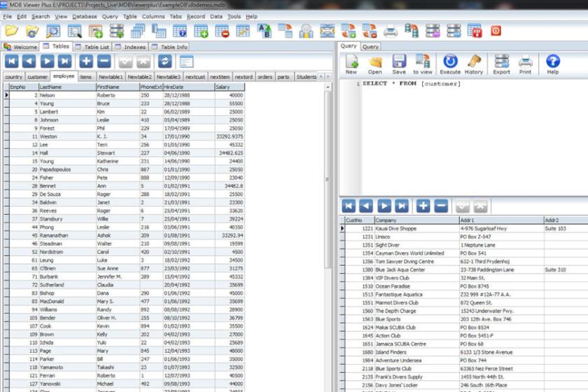This screenshot has height=392, width=588.
Task: Open query Help
Action: [x=553, y=64]
